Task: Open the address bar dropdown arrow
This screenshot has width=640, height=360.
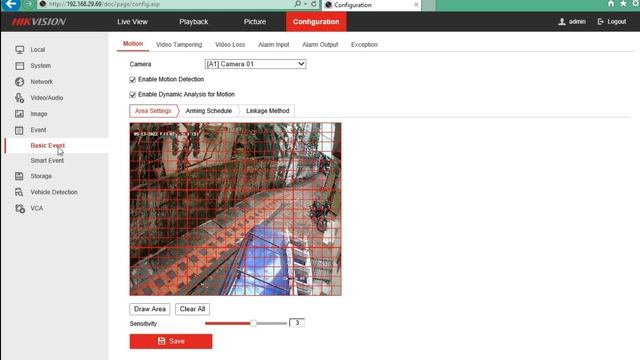Action: tap(306, 4)
